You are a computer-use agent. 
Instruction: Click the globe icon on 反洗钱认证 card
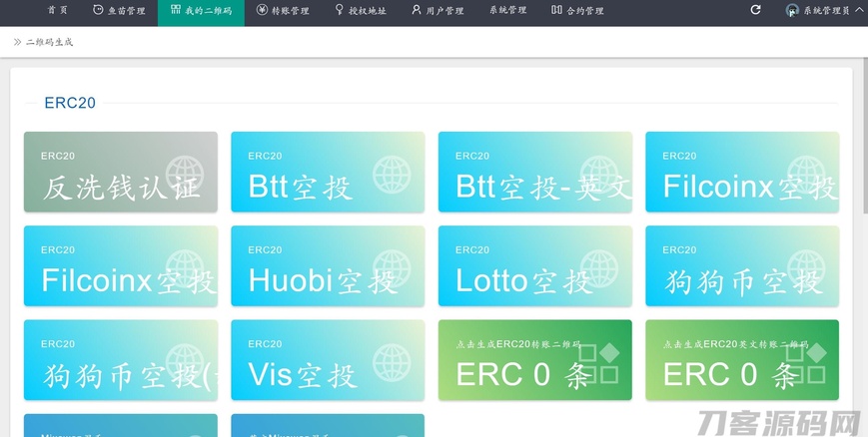tap(185, 175)
